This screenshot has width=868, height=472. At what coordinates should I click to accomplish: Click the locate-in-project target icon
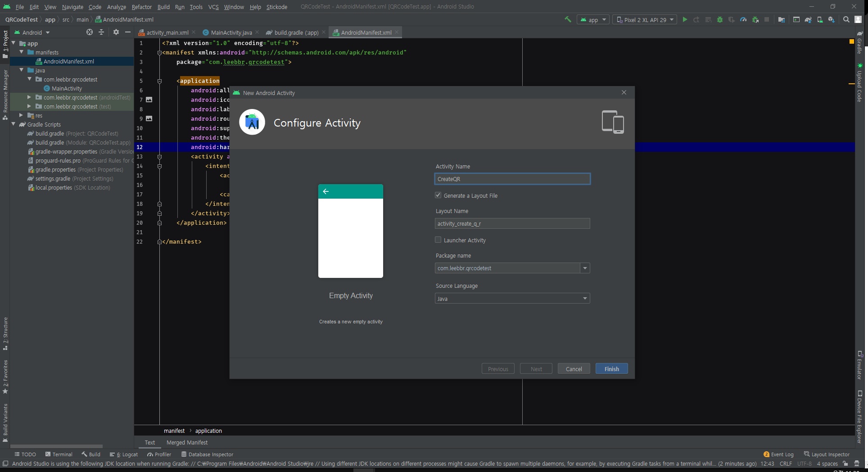tap(90, 32)
